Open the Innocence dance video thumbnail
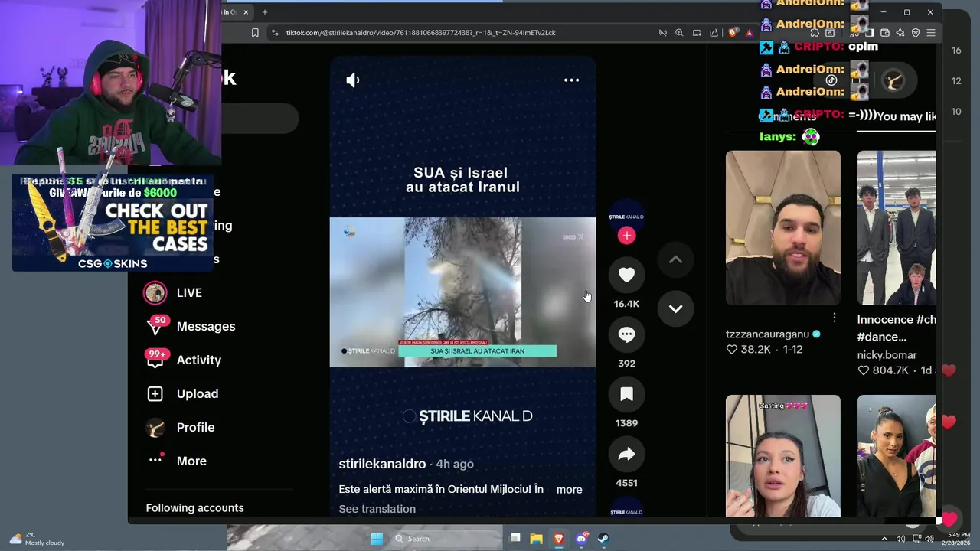This screenshot has width=980, height=551. [x=897, y=227]
